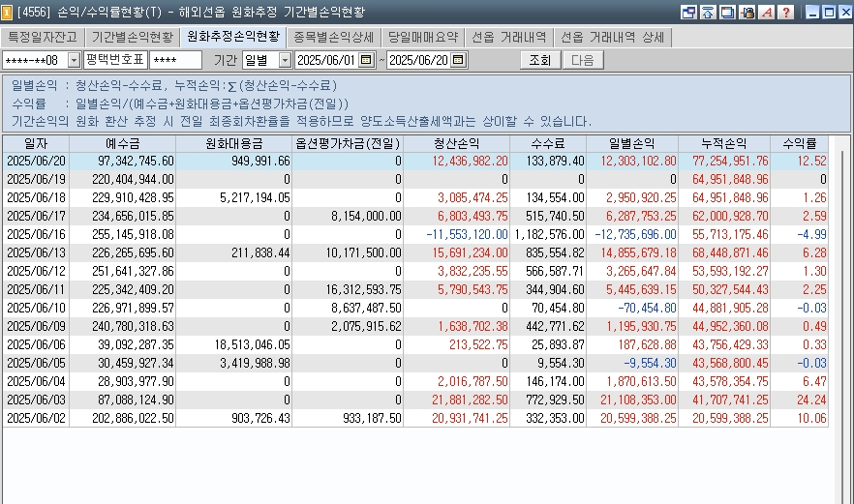Click the padlock icon in title bar
The image size is (854, 504).
pos(747,12)
